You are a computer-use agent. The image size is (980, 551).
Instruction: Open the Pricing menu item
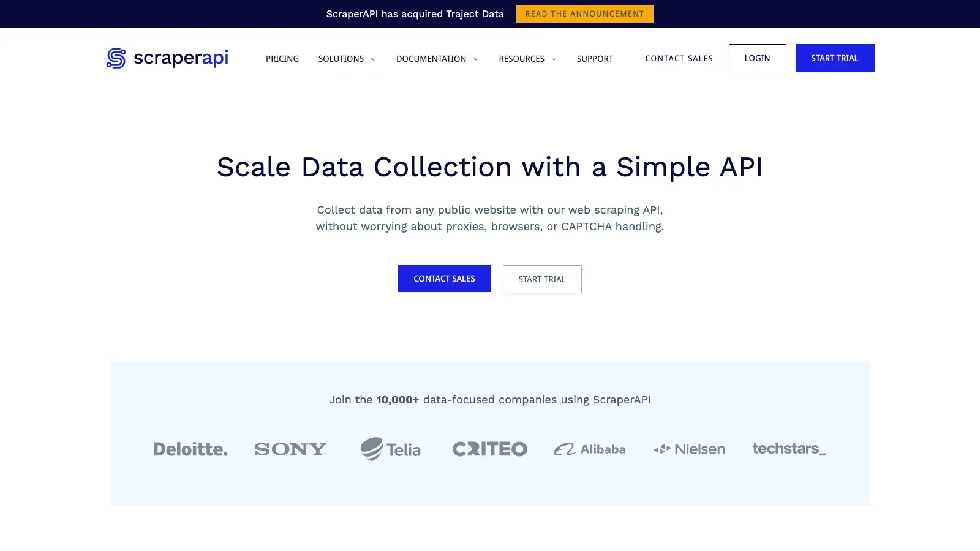point(282,59)
